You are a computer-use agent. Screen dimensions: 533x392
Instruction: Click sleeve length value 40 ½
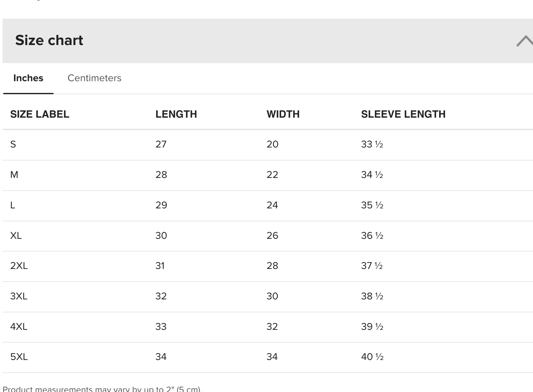pyautogui.click(x=372, y=357)
